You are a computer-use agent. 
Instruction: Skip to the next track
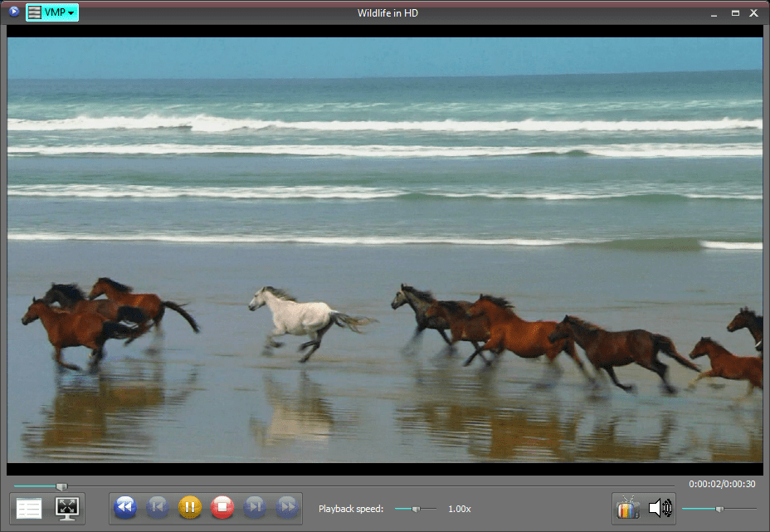[254, 507]
